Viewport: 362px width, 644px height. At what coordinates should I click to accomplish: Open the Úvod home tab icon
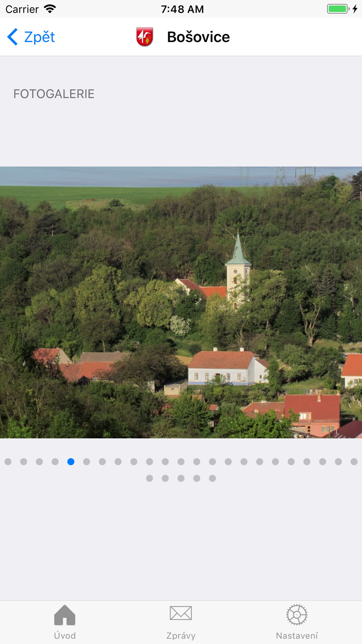[x=65, y=615]
